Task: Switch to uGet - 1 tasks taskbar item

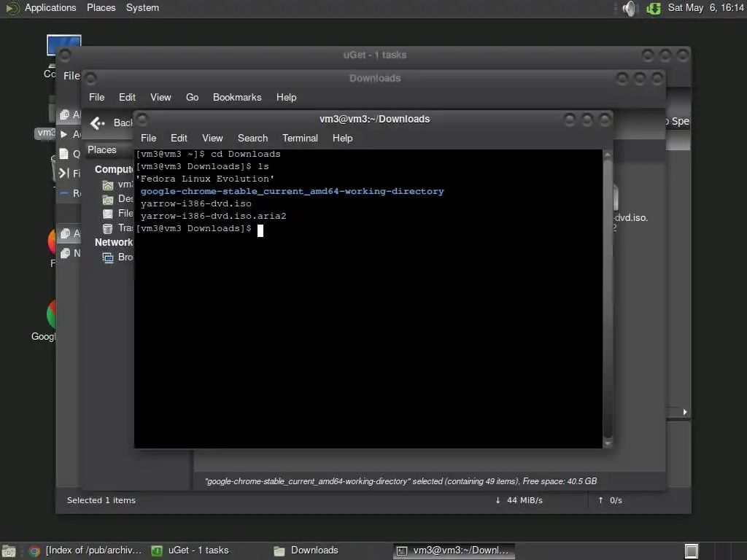Action: [x=190, y=551]
